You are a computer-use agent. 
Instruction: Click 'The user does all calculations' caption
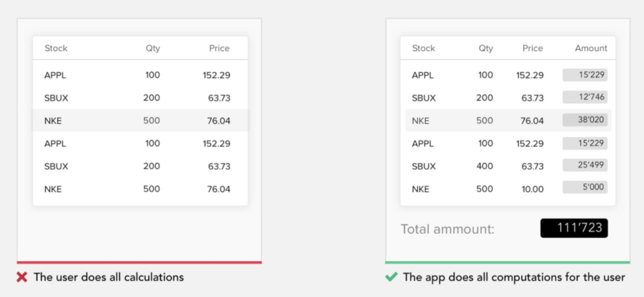click(109, 277)
